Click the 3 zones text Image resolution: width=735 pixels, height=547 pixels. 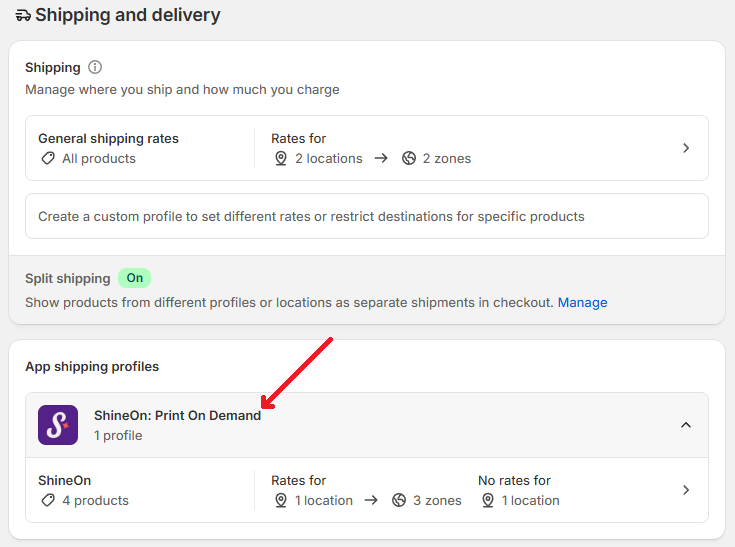tap(437, 501)
